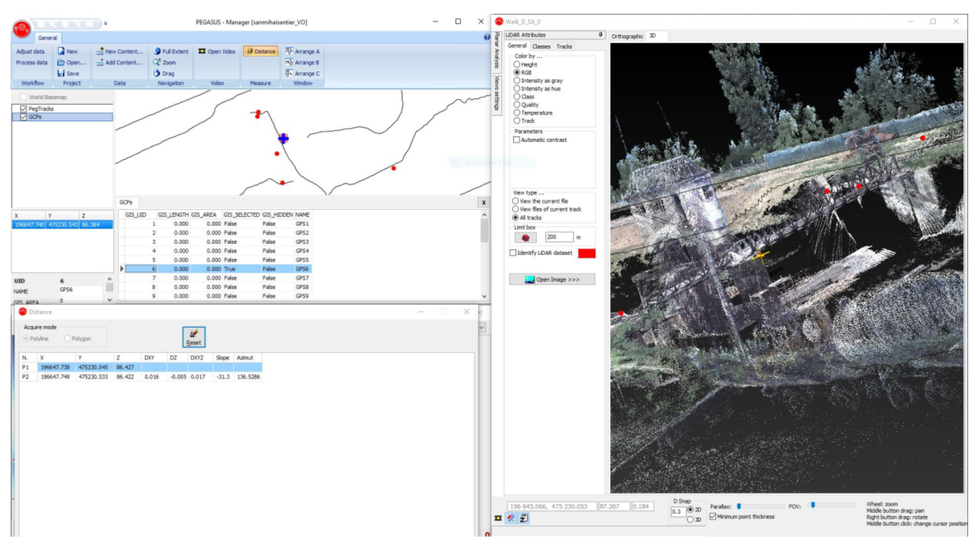Uncheck the PegTracks layer checkbox
This screenshot has width=980, height=558.
coord(23,108)
